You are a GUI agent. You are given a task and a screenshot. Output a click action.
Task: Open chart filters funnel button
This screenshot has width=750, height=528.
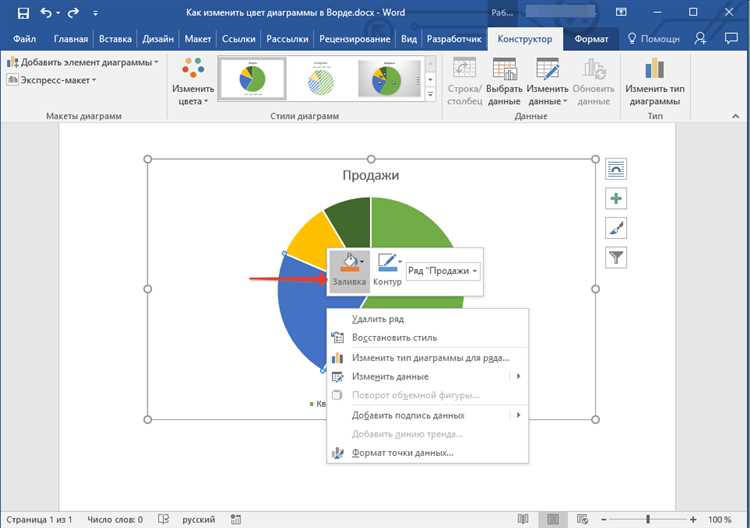(616, 258)
